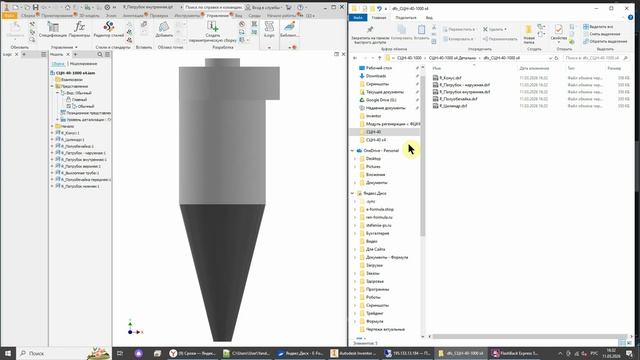
Task: Click Выделить все in Explorer ribbon
Action: pyautogui.click(x=598, y=27)
